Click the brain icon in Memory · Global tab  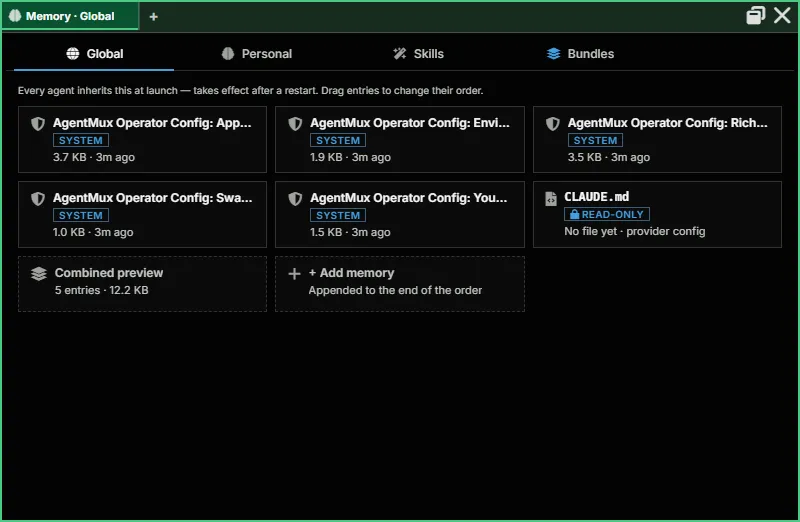pos(15,16)
